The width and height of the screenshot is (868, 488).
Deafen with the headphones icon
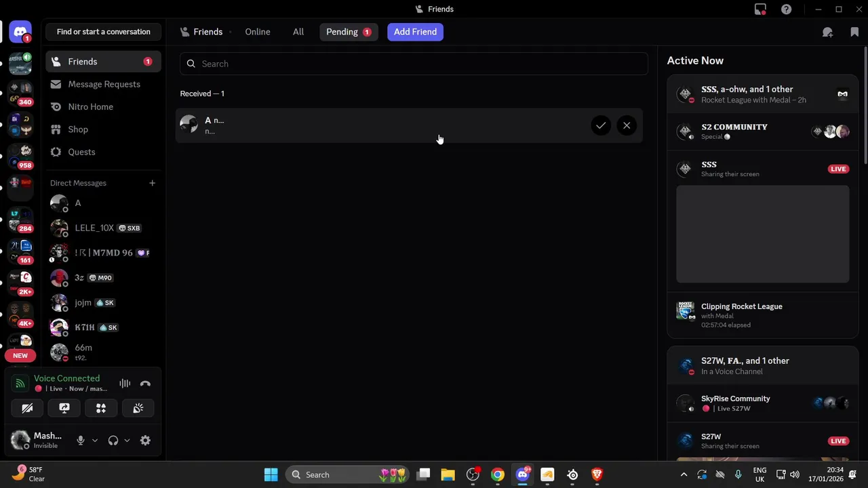[113, 441]
